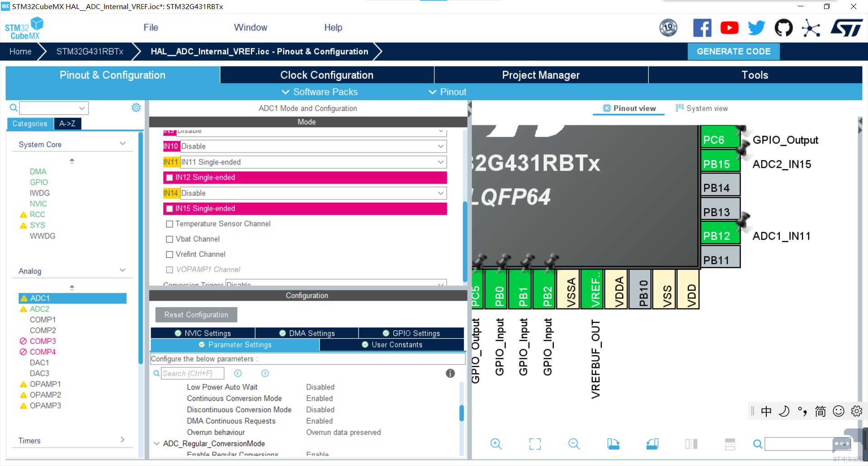Toggle the IN12 Single-ended checkbox

pyautogui.click(x=170, y=177)
